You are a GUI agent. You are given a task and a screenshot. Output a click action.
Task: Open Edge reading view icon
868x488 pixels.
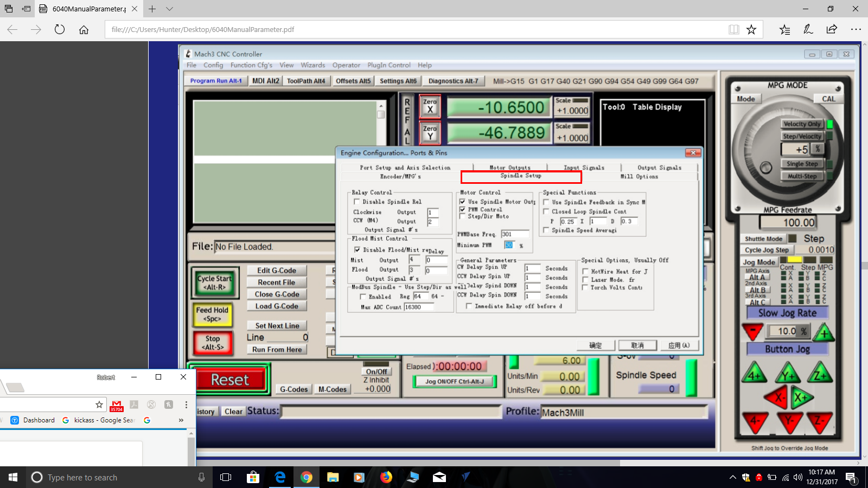(733, 29)
